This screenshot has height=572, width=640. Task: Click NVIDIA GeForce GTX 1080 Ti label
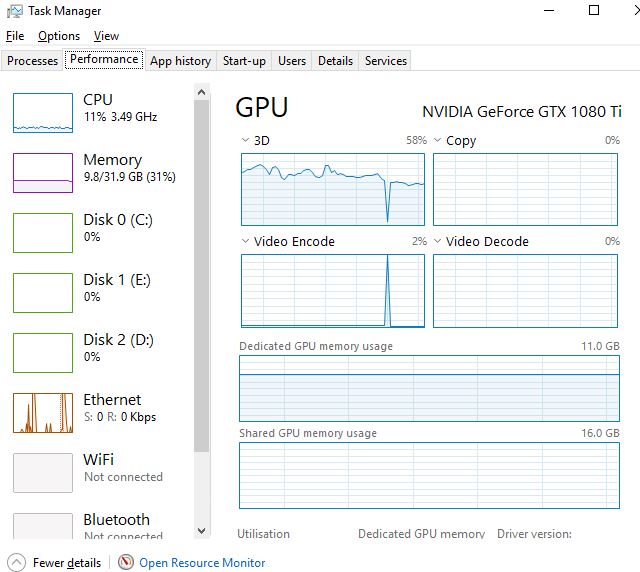click(x=522, y=111)
